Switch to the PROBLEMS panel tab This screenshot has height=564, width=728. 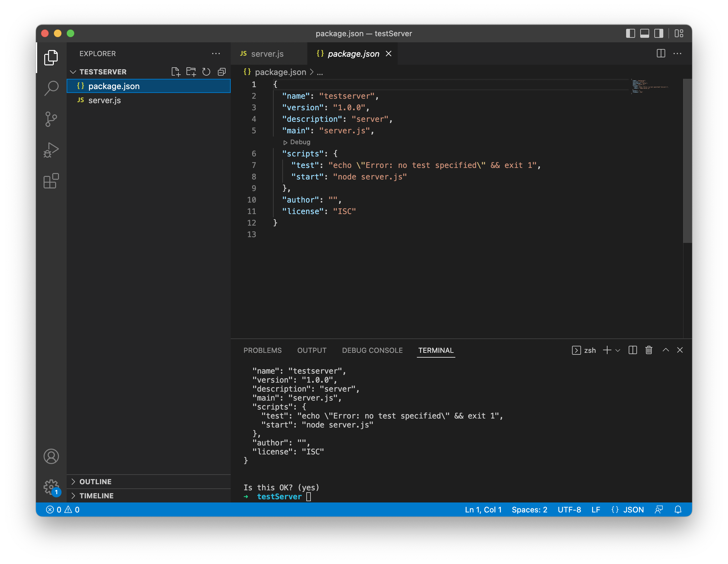tap(262, 350)
